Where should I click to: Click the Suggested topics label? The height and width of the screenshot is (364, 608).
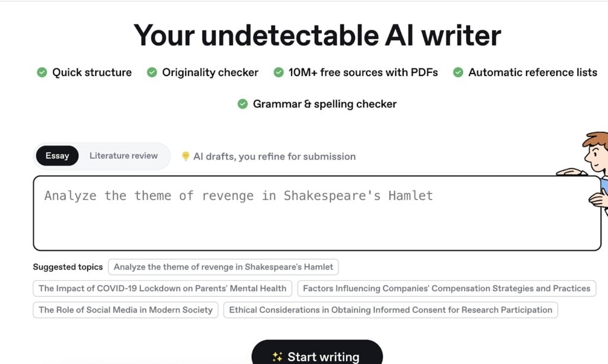pos(68,267)
